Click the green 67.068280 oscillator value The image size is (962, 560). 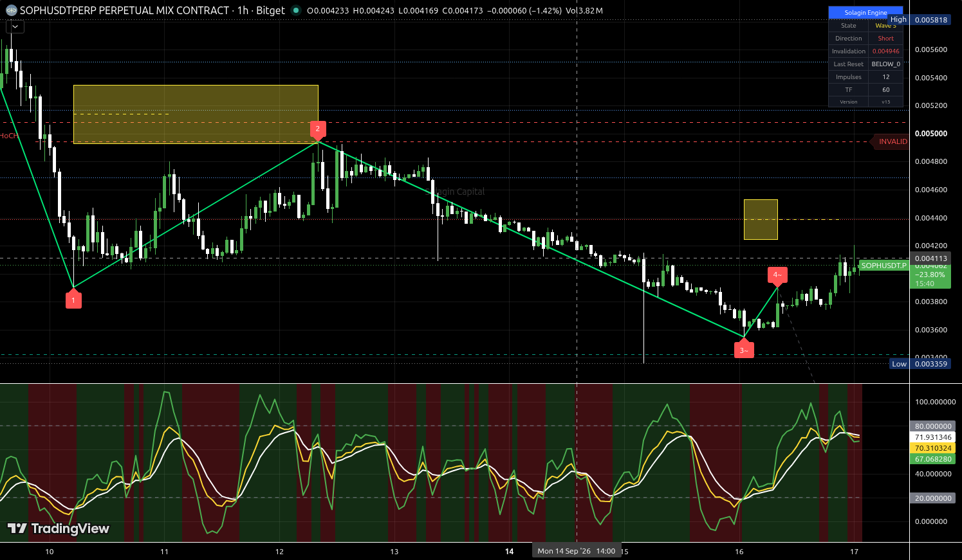coord(933,459)
